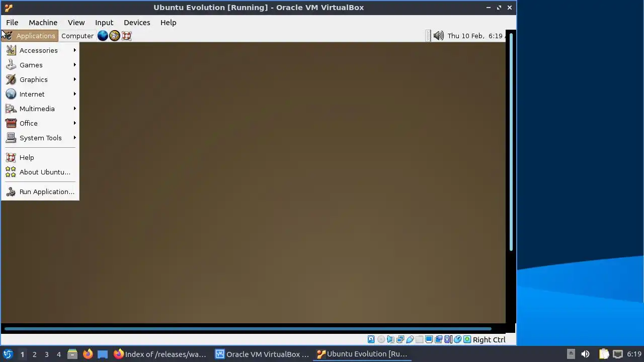This screenshot has height=362, width=644.
Task: Click the VirtualBox title bar window icon
Action: pyautogui.click(x=8, y=8)
